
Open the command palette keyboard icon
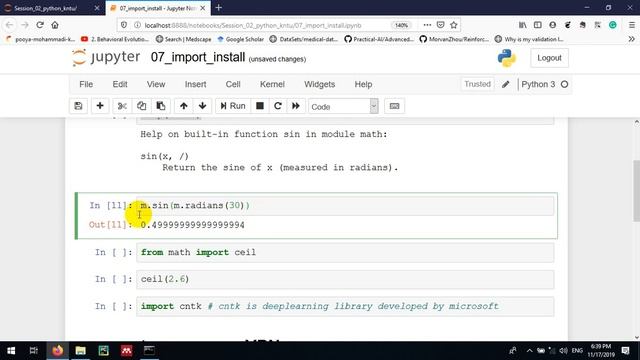[394, 106]
